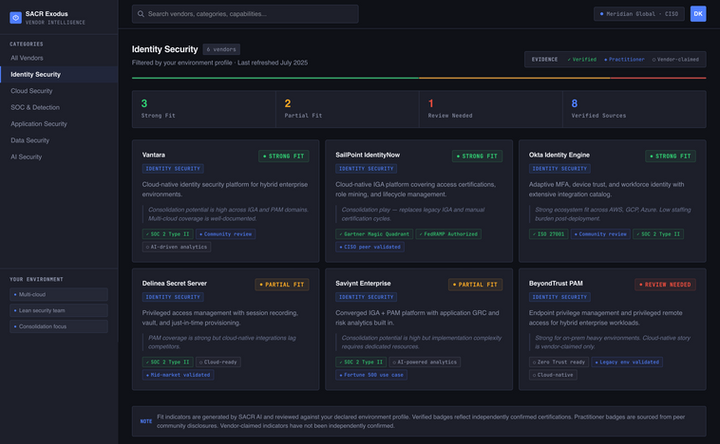Click the search magnifier icon

(x=141, y=14)
